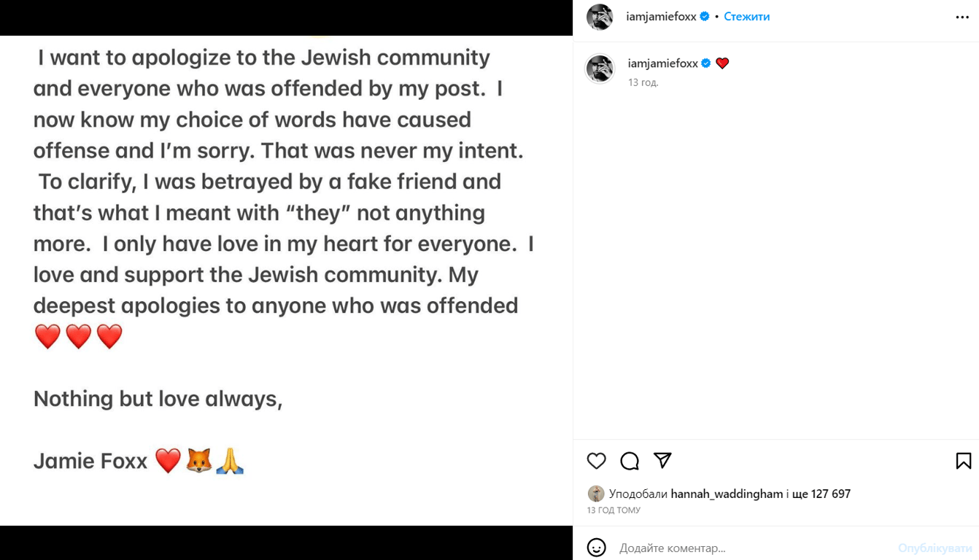Share post using paper plane icon

point(662,460)
